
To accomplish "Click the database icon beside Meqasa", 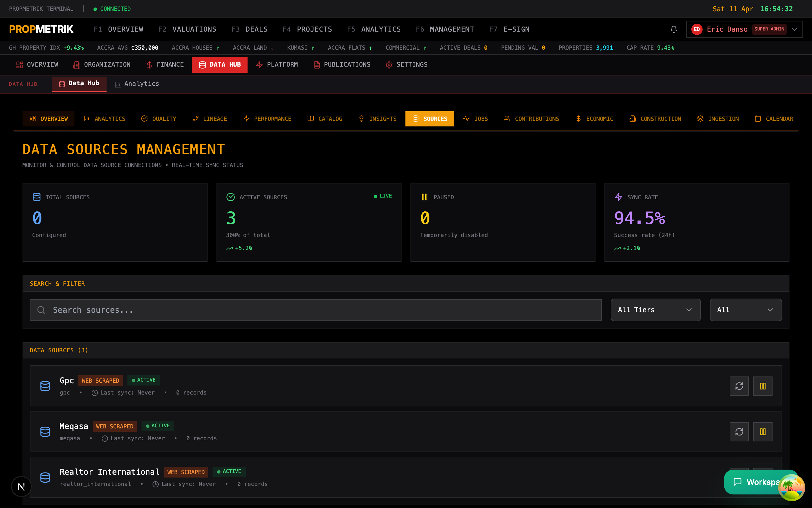I will (x=45, y=432).
